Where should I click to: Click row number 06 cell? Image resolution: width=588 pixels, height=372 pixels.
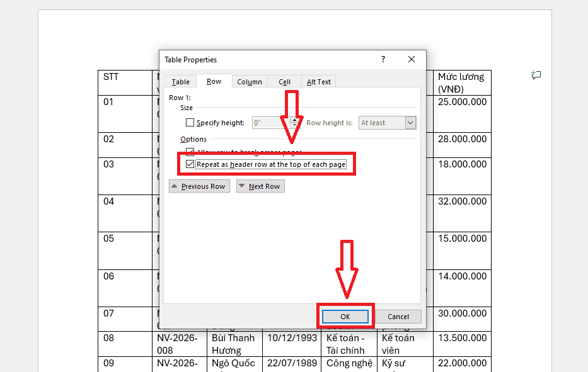point(125,288)
